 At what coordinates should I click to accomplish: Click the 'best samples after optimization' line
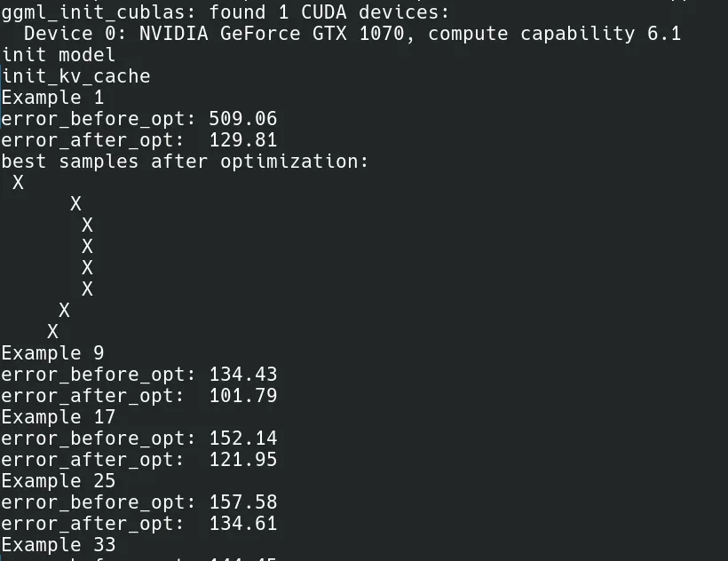pyautogui.click(x=185, y=162)
